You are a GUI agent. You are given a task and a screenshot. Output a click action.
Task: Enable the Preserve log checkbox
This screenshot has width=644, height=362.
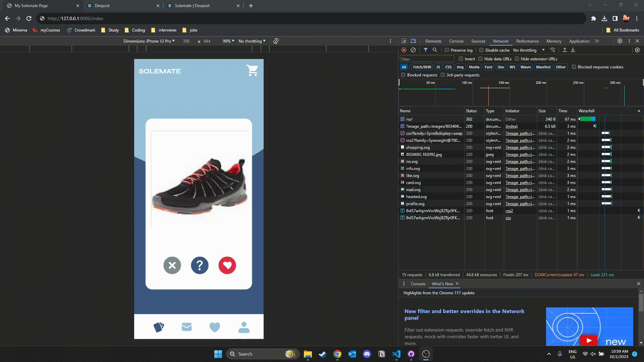pyautogui.click(x=447, y=50)
